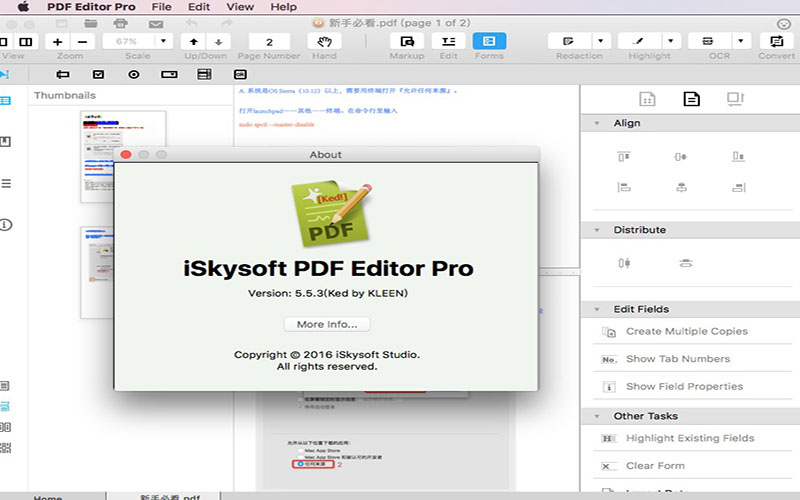Screen dimensions: 800x500
Task: Click the print icon
Action: 120,23
